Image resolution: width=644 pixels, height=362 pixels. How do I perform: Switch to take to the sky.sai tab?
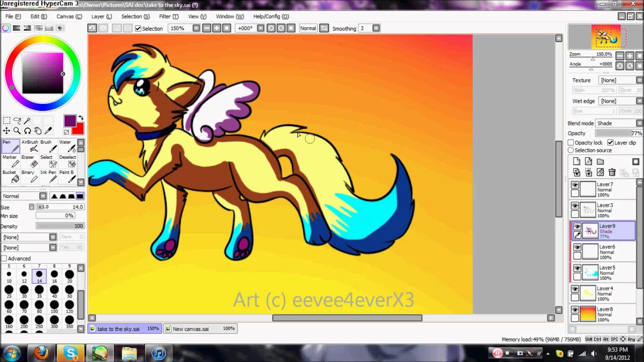pos(124,329)
